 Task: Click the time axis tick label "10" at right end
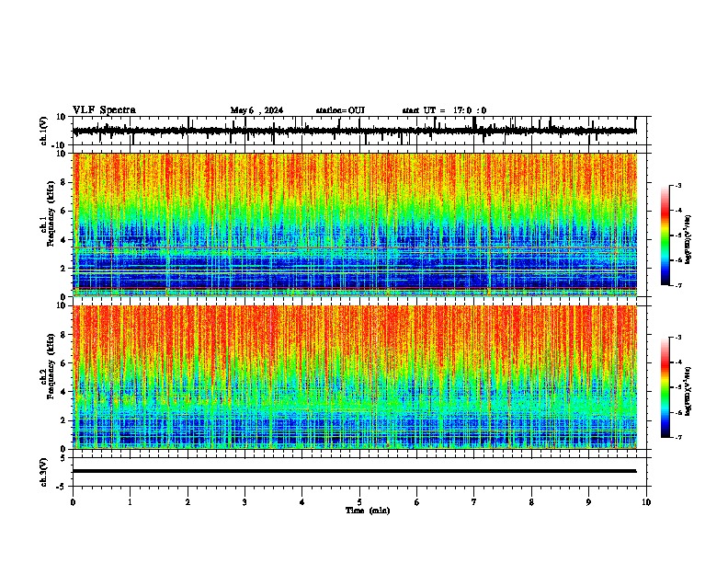point(646,502)
